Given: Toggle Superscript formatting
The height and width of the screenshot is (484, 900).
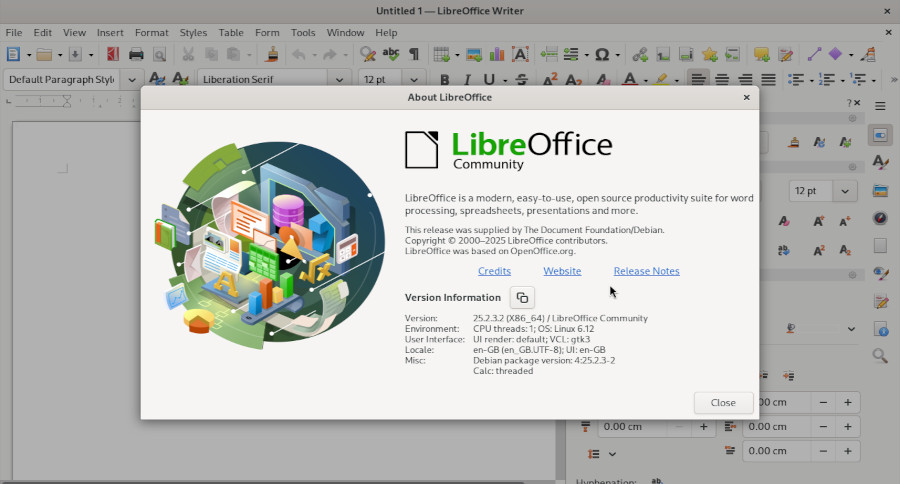Looking at the screenshot, I should [x=549, y=79].
